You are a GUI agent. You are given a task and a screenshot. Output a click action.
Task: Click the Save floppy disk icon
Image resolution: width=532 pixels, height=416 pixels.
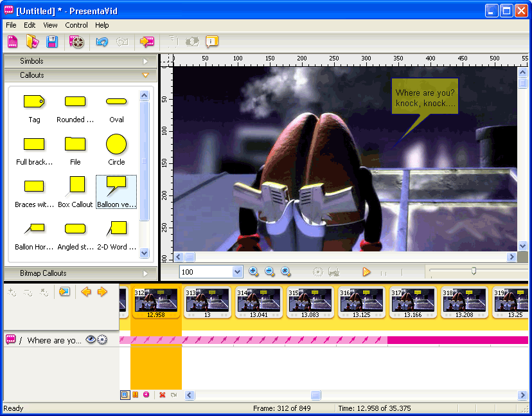[52, 42]
